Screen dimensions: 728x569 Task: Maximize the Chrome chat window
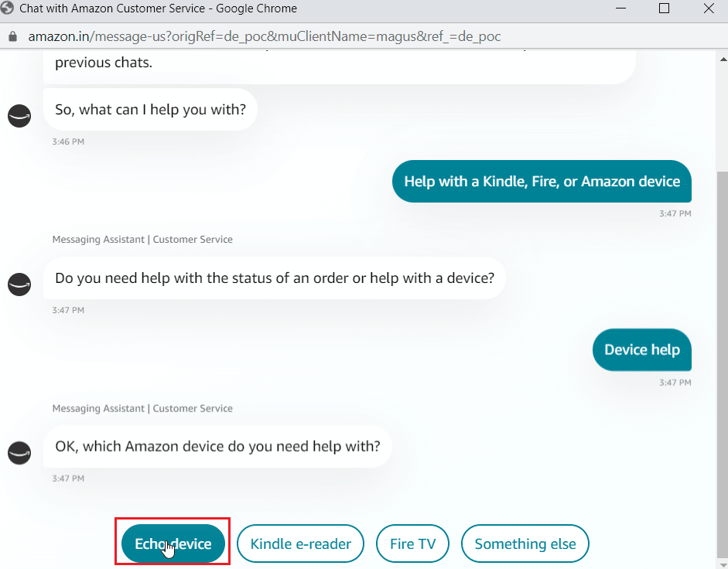(664, 9)
